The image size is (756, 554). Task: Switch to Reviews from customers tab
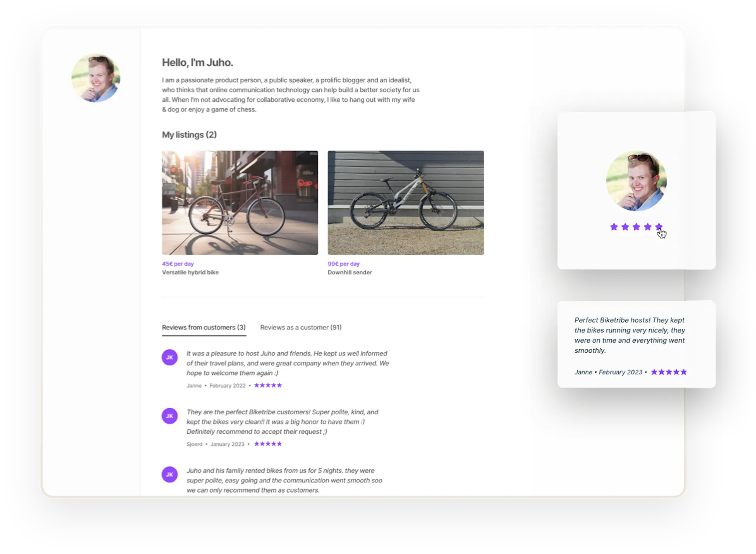click(204, 327)
